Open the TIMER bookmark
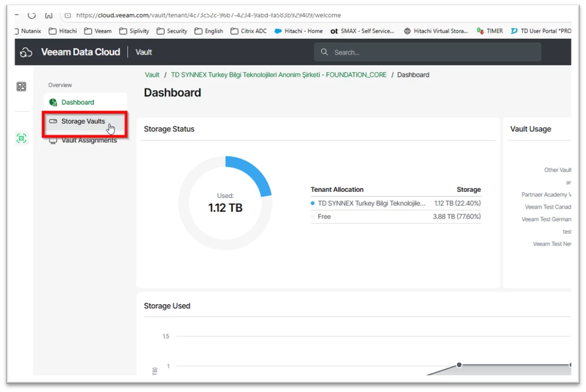This screenshot has width=586, height=392. 489,31
